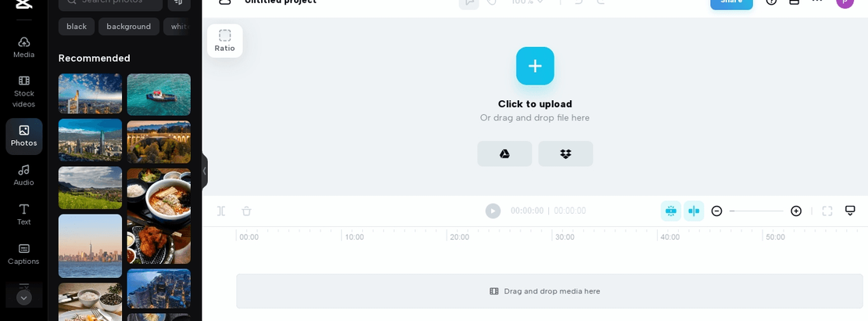
Task: Click the 'Drag and drop media here' track
Action: tap(550, 291)
